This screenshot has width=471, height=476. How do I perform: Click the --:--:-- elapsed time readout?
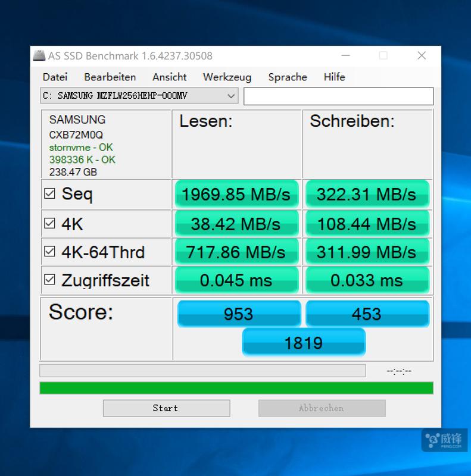[x=399, y=371]
